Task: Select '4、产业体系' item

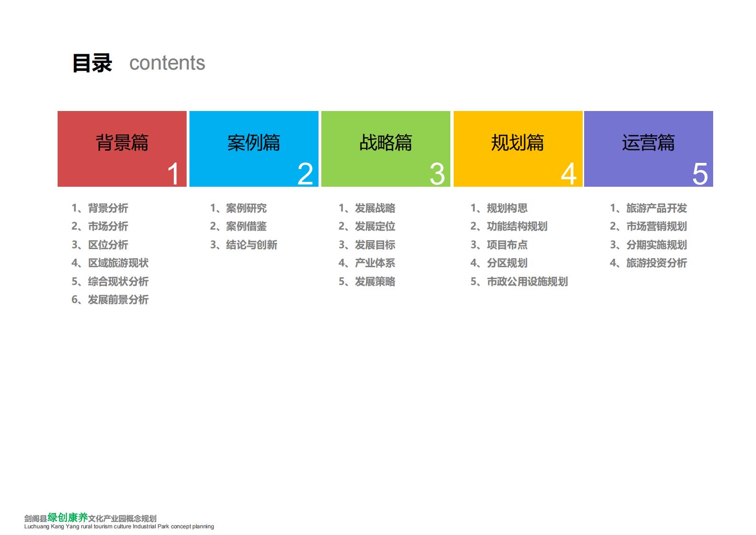Action: point(367,263)
